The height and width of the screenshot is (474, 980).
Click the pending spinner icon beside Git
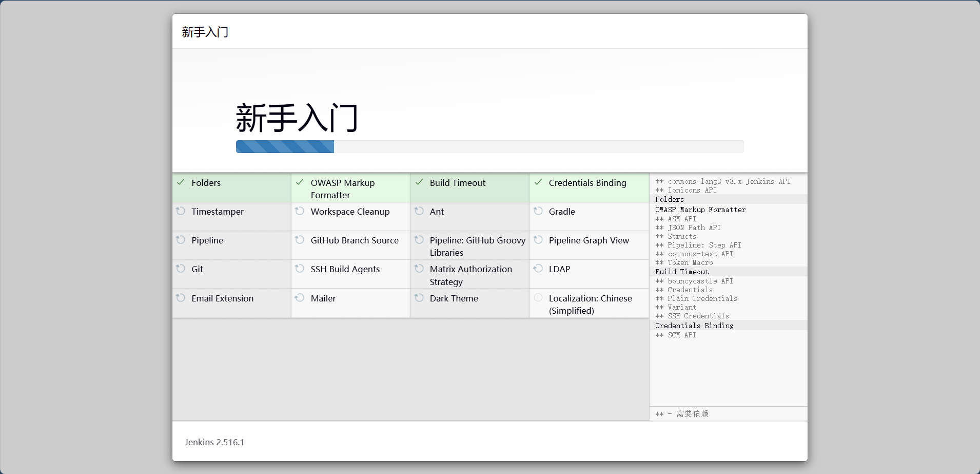[181, 269]
